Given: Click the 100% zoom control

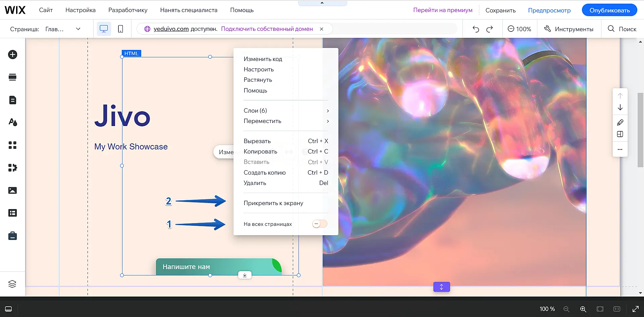Looking at the screenshot, I should [x=519, y=29].
